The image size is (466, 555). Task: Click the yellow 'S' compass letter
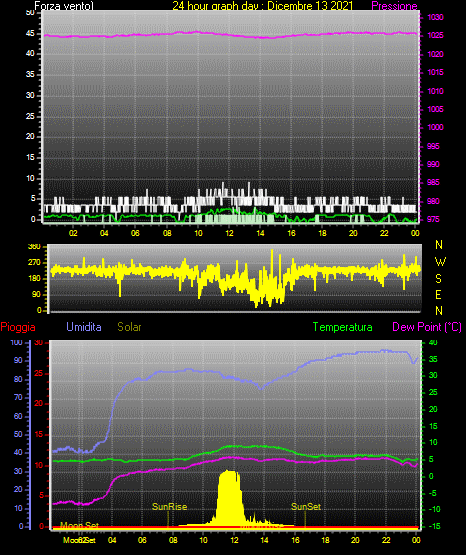click(x=438, y=279)
